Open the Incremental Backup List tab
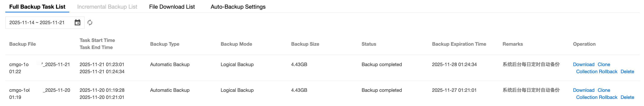The width and height of the screenshot is (644, 106). coord(107,7)
